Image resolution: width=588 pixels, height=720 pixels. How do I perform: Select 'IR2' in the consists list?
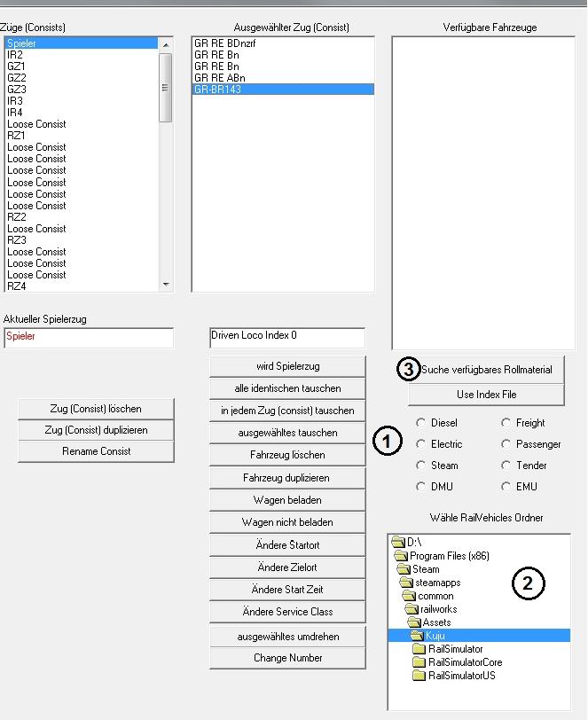click(82, 55)
